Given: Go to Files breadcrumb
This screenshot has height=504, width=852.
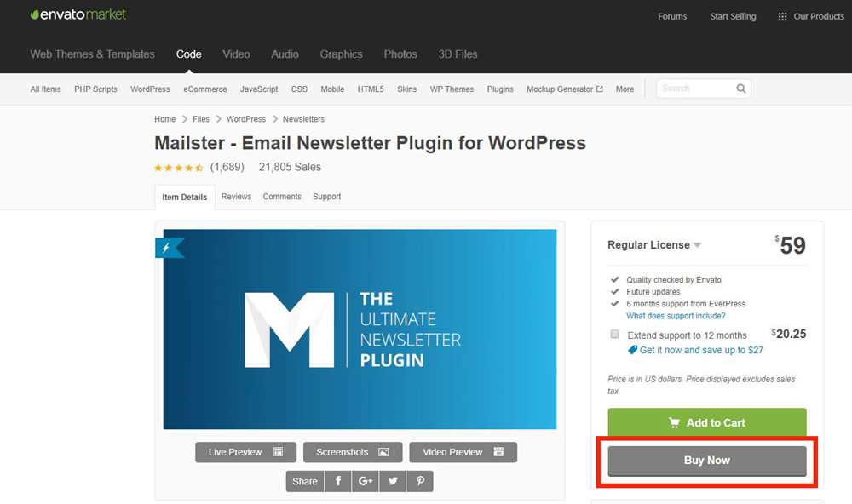Looking at the screenshot, I should tap(200, 119).
